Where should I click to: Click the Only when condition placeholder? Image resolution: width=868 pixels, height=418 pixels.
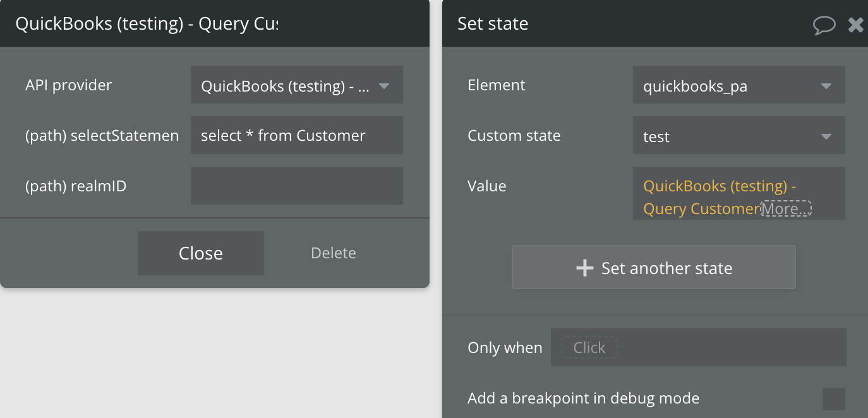coord(589,347)
